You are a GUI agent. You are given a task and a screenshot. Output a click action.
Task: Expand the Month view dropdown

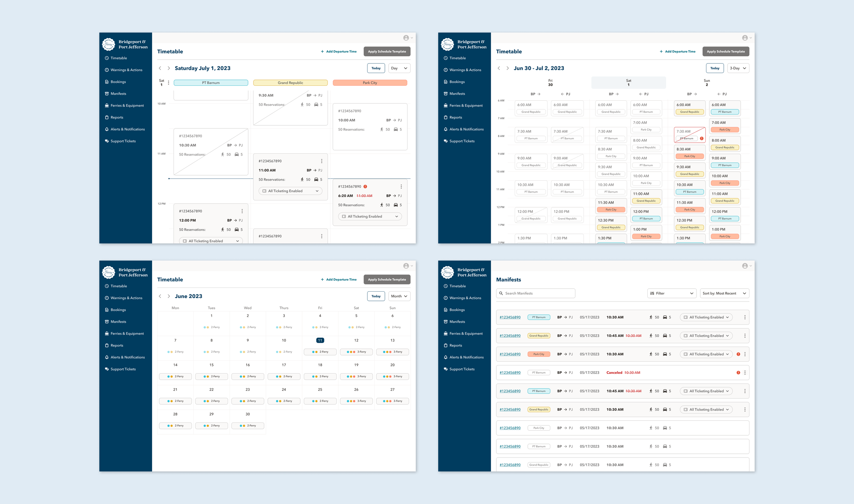point(399,296)
